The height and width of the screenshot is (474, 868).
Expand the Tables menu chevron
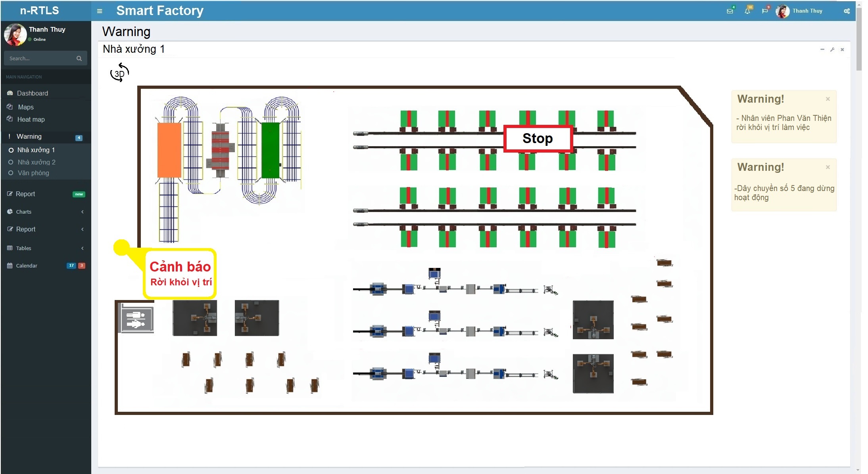tap(82, 248)
